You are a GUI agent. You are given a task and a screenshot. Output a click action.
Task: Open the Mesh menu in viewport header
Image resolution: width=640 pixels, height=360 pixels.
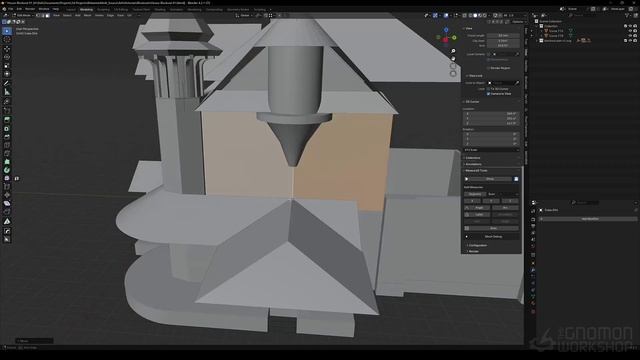pos(87,15)
